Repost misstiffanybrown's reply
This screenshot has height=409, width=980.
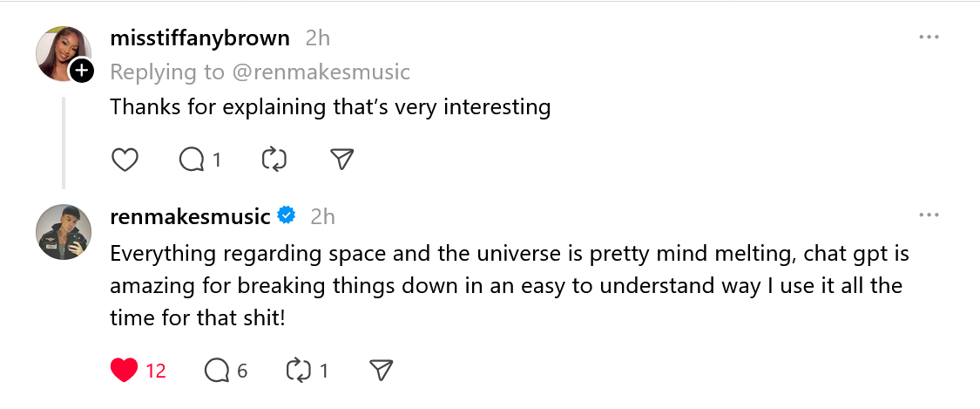click(x=274, y=160)
